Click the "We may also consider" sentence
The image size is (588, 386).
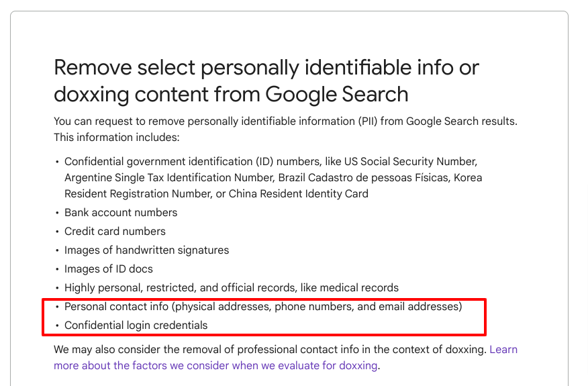[270, 350]
